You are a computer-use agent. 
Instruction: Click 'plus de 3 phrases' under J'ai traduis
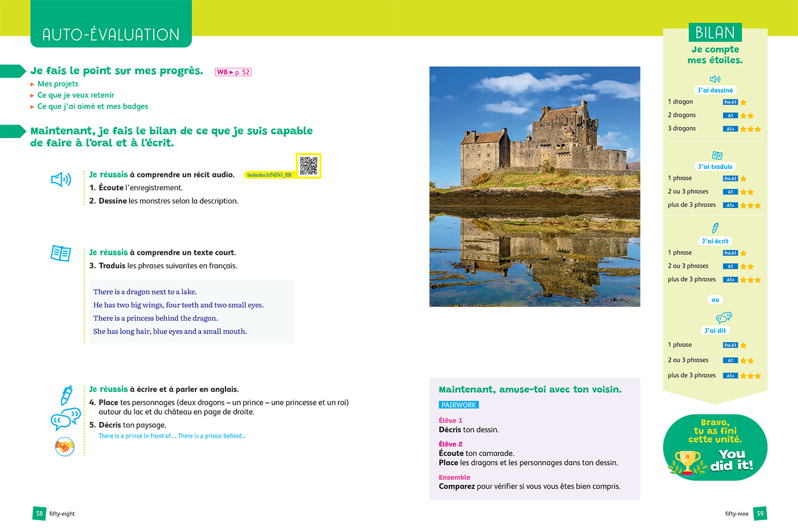(692, 205)
